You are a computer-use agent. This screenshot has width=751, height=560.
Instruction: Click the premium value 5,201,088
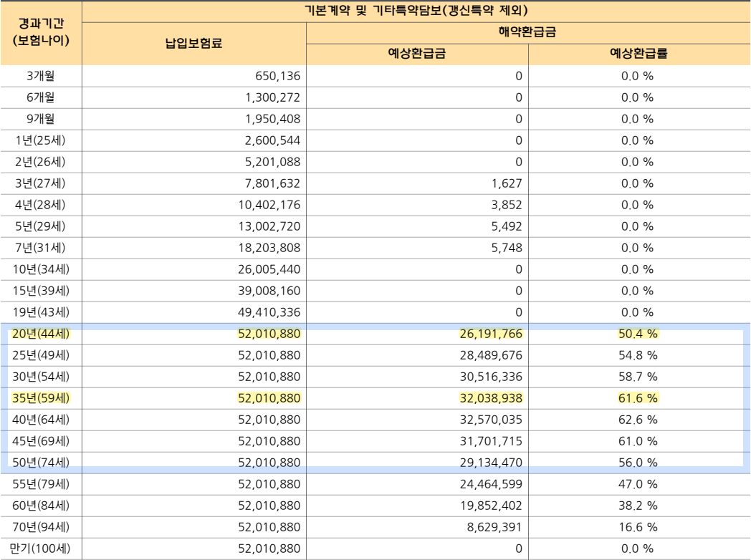[x=273, y=163]
